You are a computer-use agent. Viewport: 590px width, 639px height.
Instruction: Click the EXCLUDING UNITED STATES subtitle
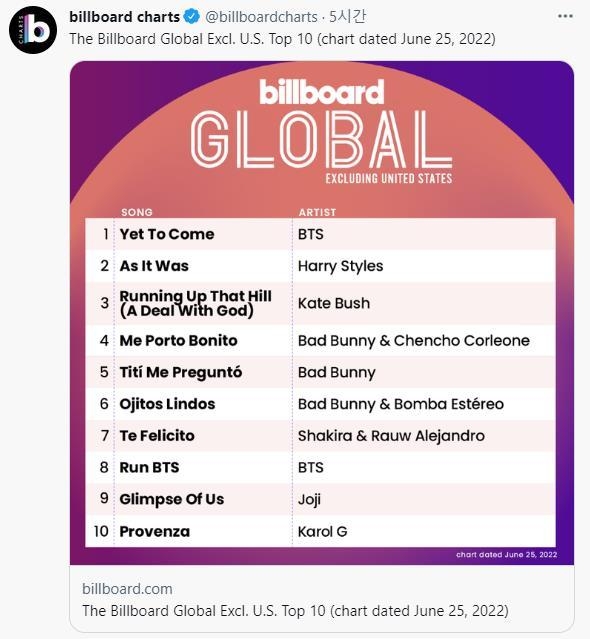pos(389,178)
